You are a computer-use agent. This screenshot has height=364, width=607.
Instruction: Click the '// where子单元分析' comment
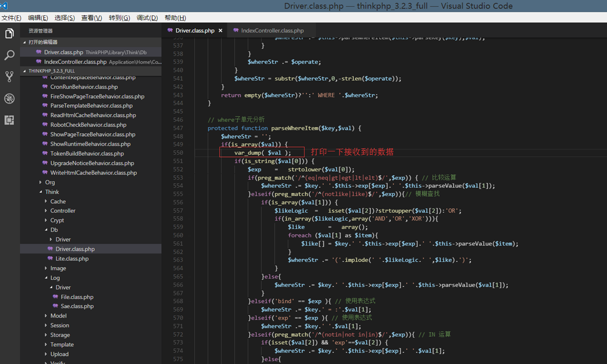tap(236, 119)
